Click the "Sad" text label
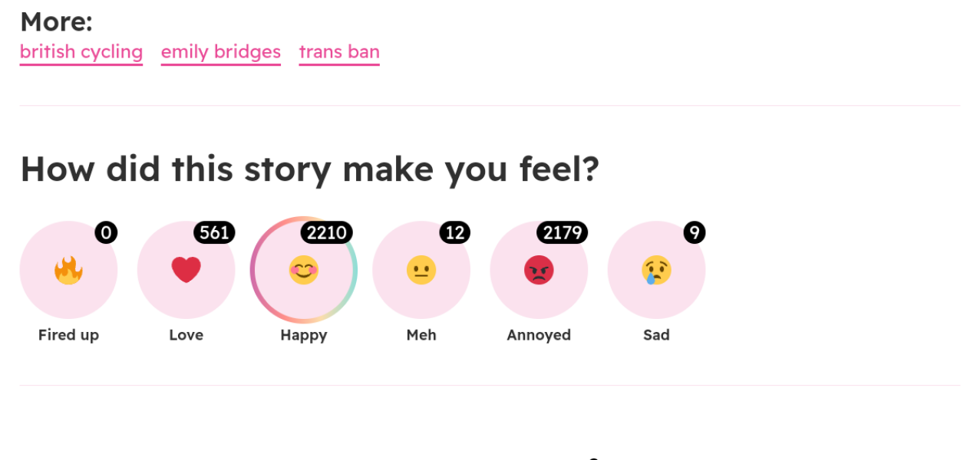The height and width of the screenshot is (460, 980). 656,335
